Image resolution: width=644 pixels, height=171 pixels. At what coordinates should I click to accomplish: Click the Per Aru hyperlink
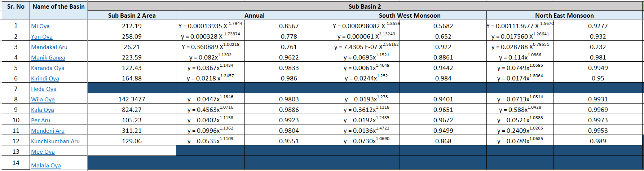pos(40,120)
